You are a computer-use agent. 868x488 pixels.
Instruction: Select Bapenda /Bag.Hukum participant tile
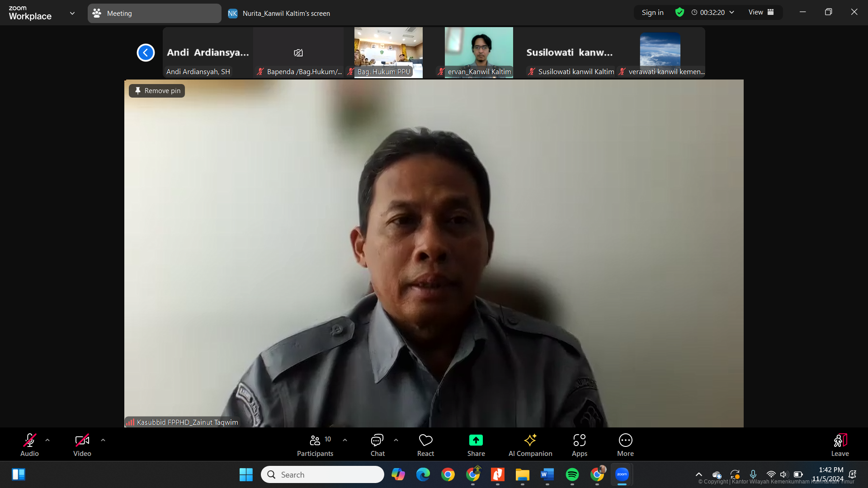[298, 52]
